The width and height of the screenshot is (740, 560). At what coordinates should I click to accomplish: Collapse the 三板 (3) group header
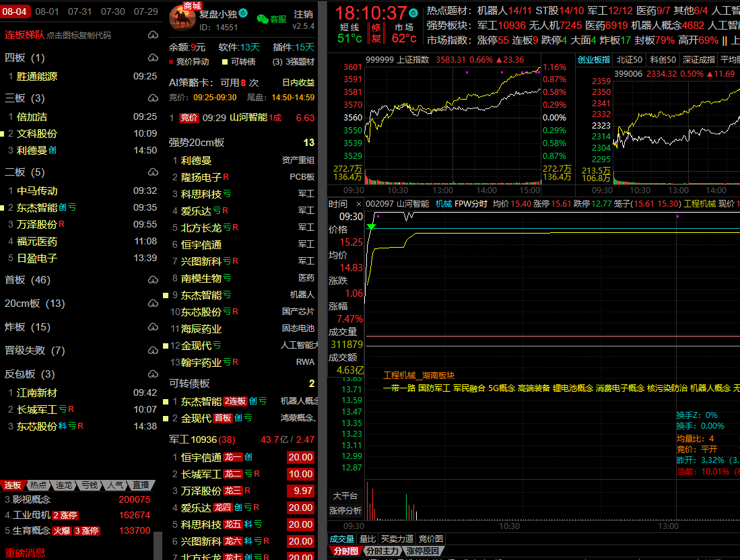tap(24, 98)
